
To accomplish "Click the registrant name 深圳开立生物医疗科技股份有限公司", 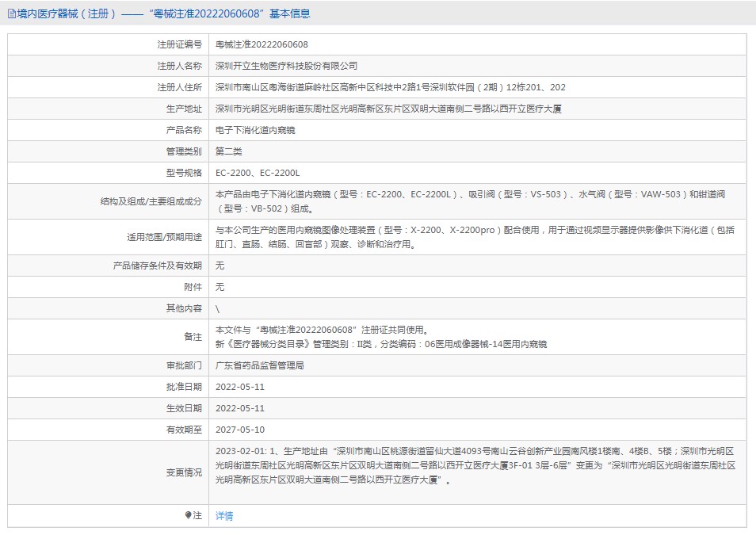I will [x=286, y=66].
